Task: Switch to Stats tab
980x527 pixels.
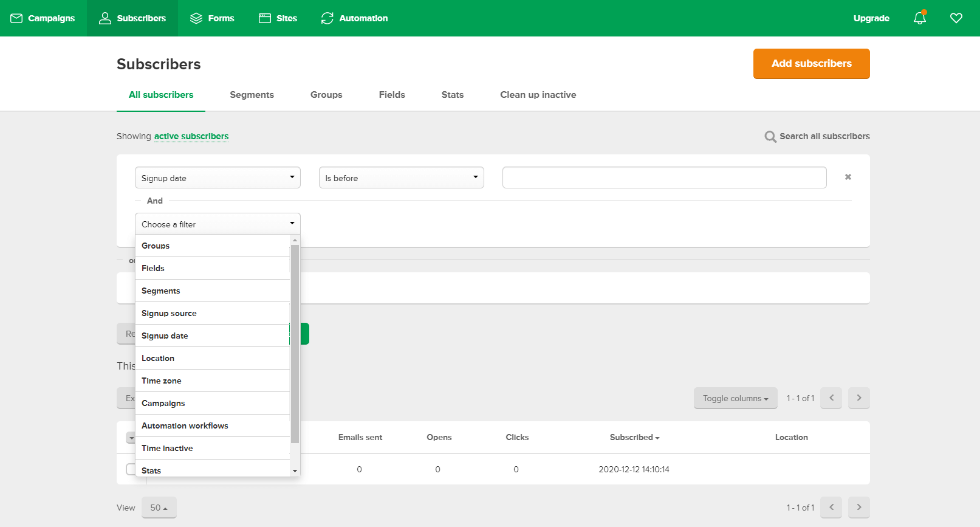Action: click(453, 95)
